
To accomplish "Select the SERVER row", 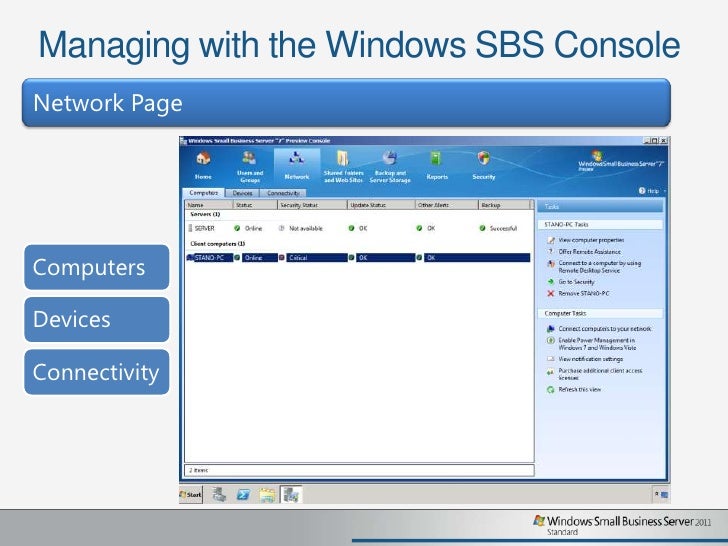I will (x=358, y=228).
